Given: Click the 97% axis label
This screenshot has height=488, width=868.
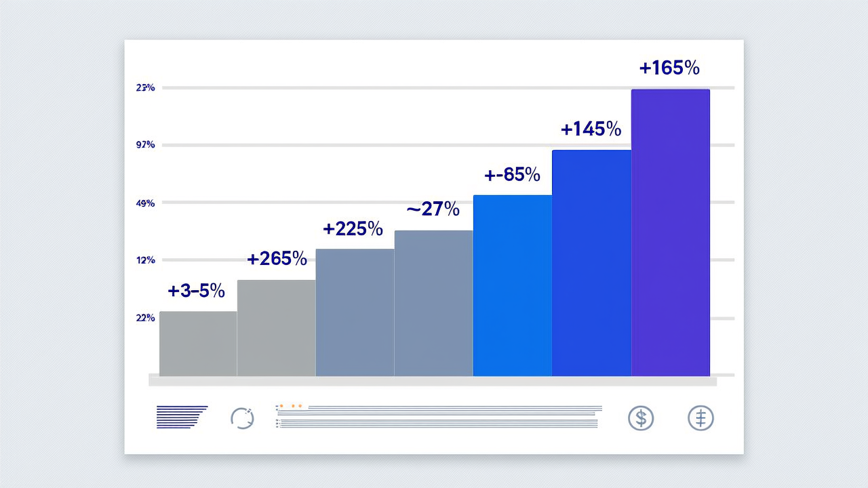Looking at the screenshot, I should coord(146,145).
